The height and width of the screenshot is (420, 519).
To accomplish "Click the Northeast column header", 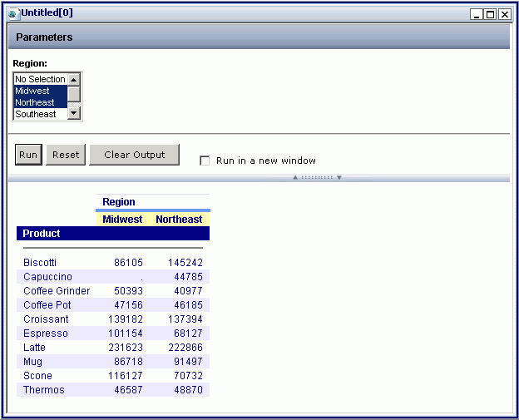I will [179, 219].
